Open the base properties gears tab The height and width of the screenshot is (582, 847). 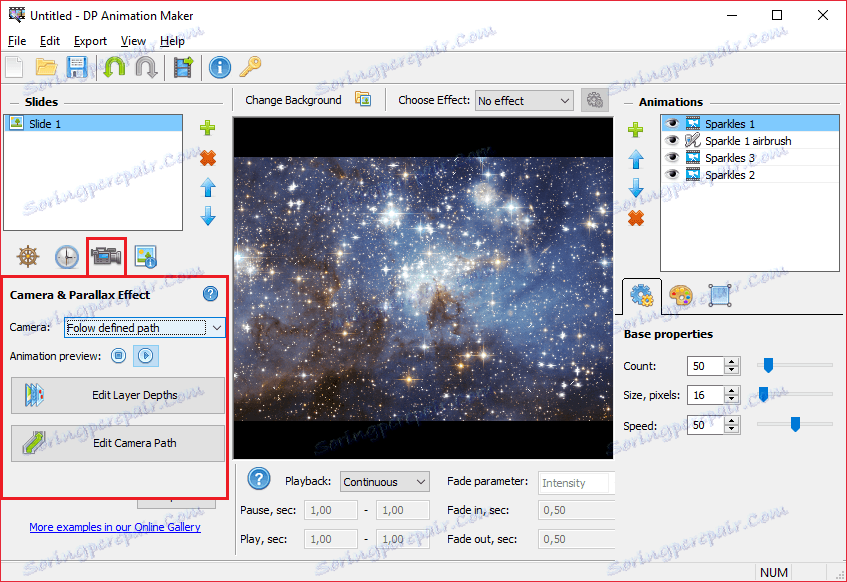642,296
